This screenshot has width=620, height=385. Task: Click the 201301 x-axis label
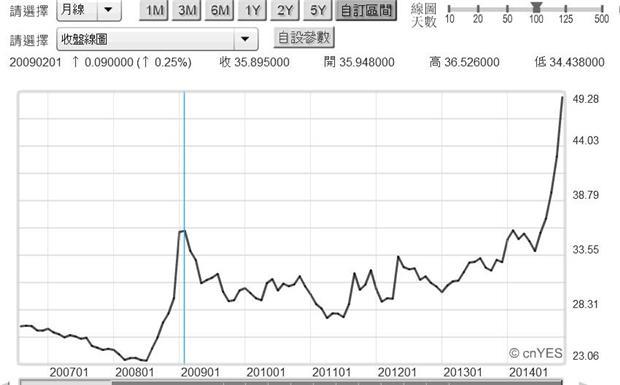(x=463, y=372)
